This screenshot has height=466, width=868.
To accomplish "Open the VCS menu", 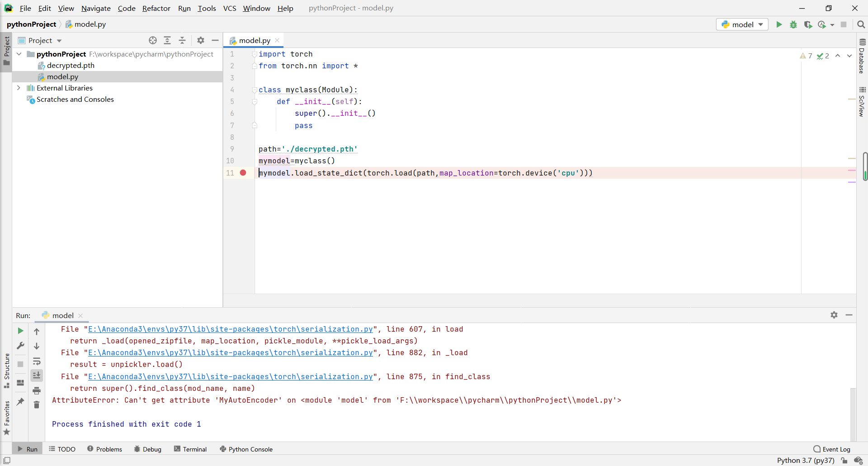I will click(230, 8).
